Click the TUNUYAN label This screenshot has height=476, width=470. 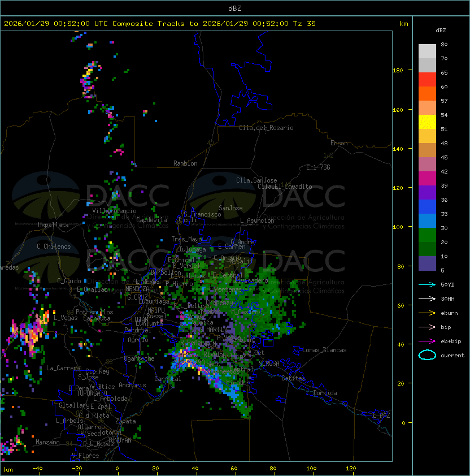tap(120, 440)
